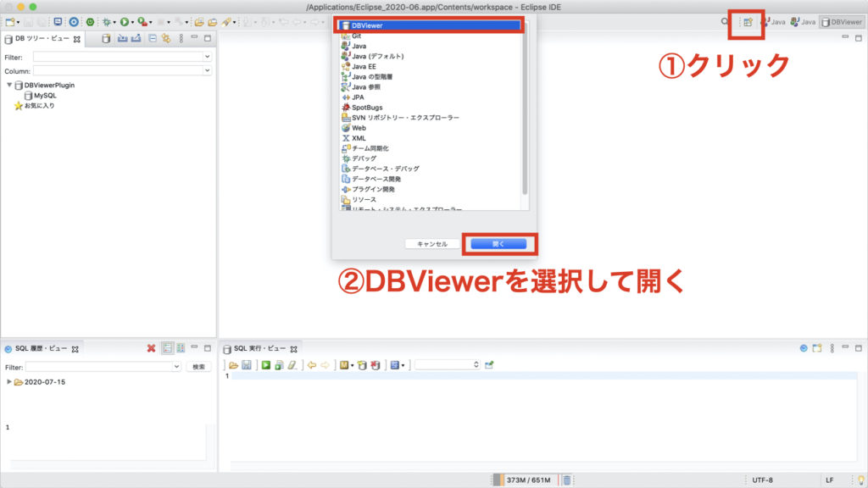Viewport: 868px width, 488px height.
Task: Save SQL with the floppy disk icon
Action: click(x=247, y=365)
